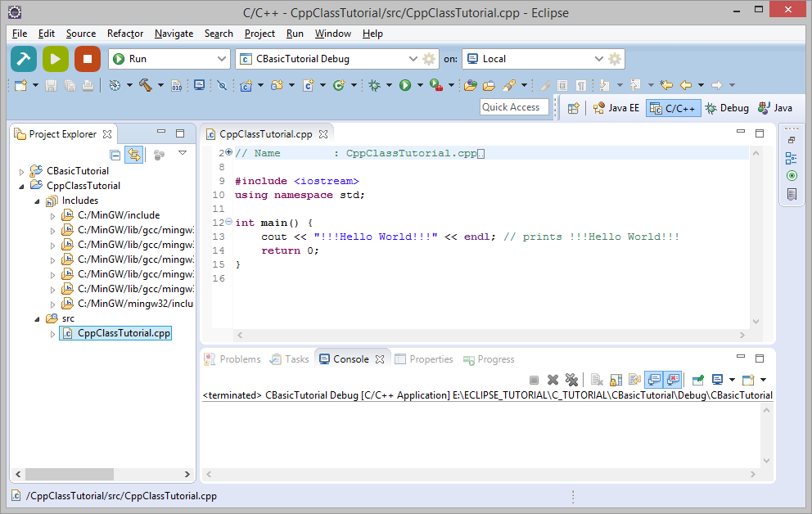Click the Quick Access input field

pyautogui.click(x=514, y=107)
